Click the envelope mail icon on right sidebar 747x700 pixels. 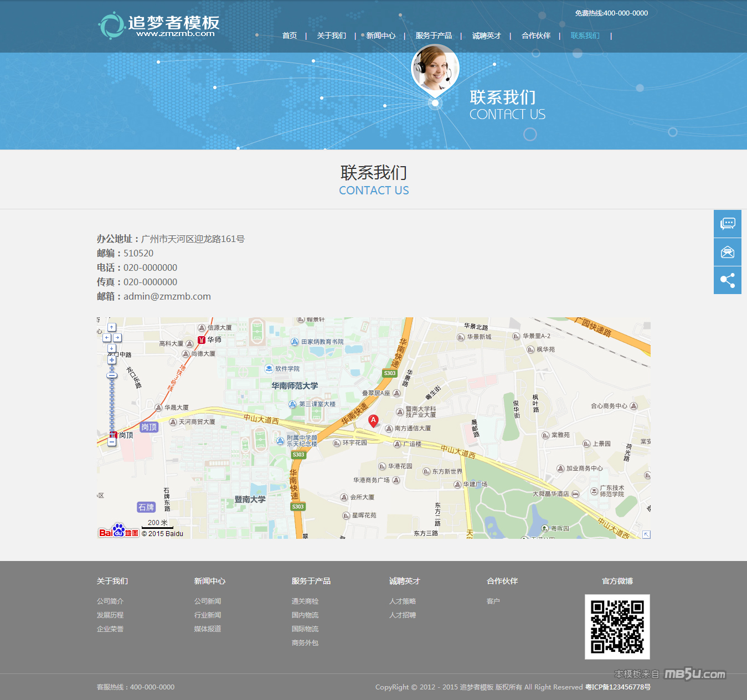point(727,253)
